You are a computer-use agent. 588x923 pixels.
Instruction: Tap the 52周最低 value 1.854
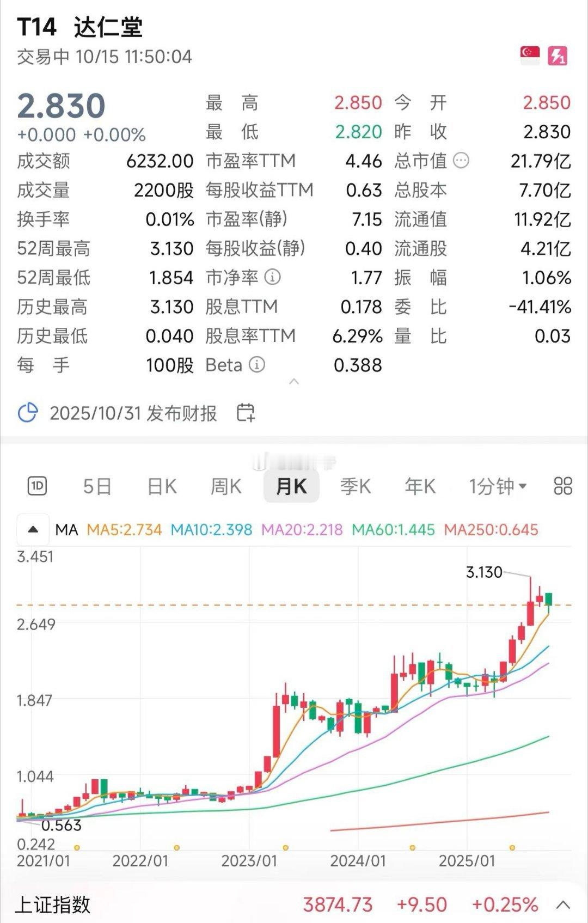[171, 277]
